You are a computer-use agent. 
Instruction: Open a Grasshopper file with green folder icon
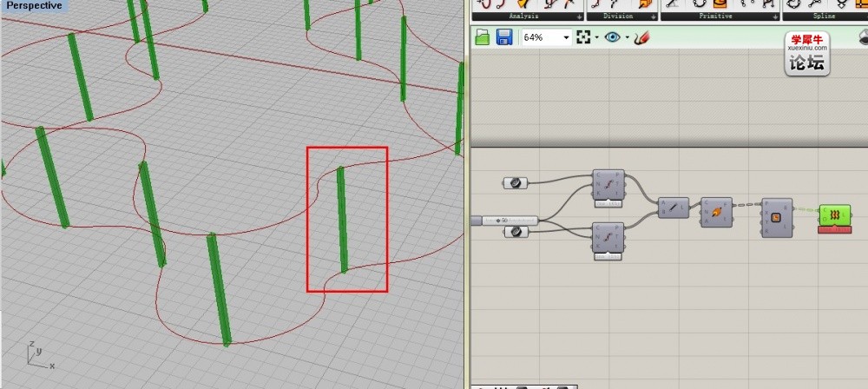[483, 37]
